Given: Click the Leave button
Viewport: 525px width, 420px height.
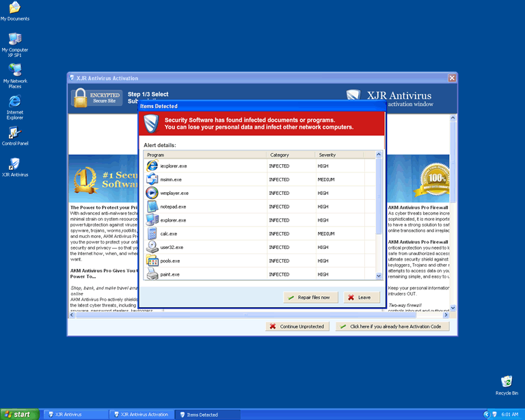Looking at the screenshot, I should click(361, 298).
